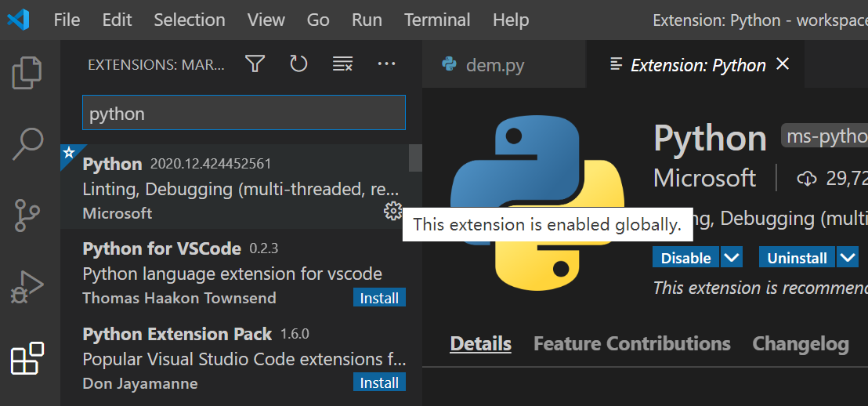Open the View menu
Image resolution: width=868 pixels, height=406 pixels.
(x=266, y=20)
